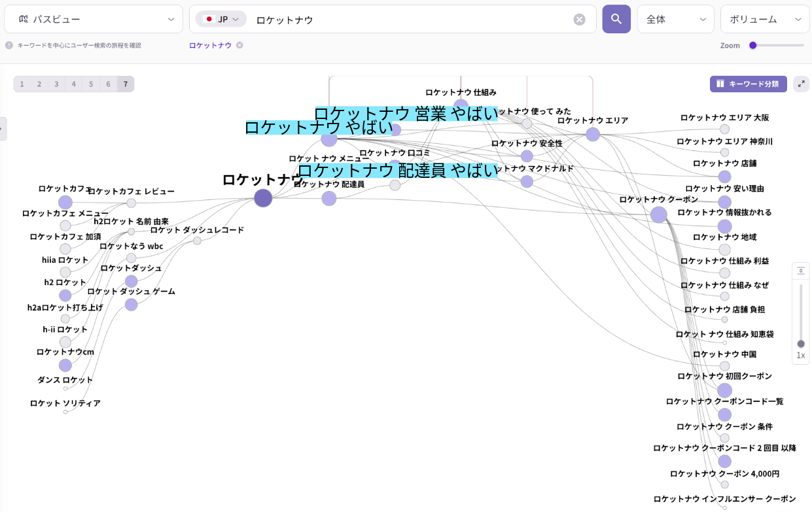Click the ロケットダッシュ node circle
Image resolution: width=812 pixels, height=523 pixels.
132,281
